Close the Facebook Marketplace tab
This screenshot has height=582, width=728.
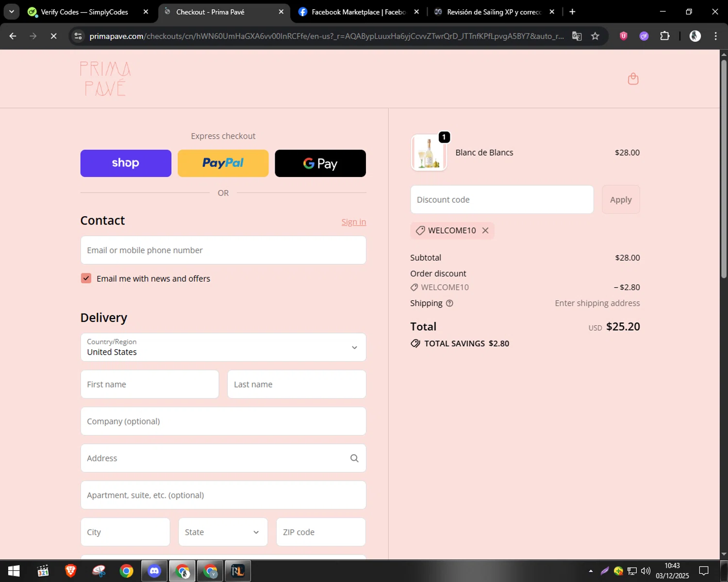pyautogui.click(x=416, y=12)
